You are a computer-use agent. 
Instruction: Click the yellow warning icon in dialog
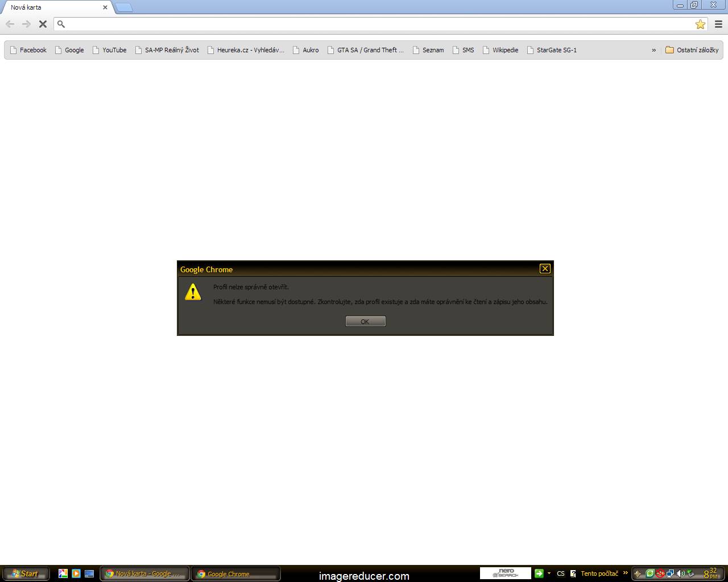(193, 292)
